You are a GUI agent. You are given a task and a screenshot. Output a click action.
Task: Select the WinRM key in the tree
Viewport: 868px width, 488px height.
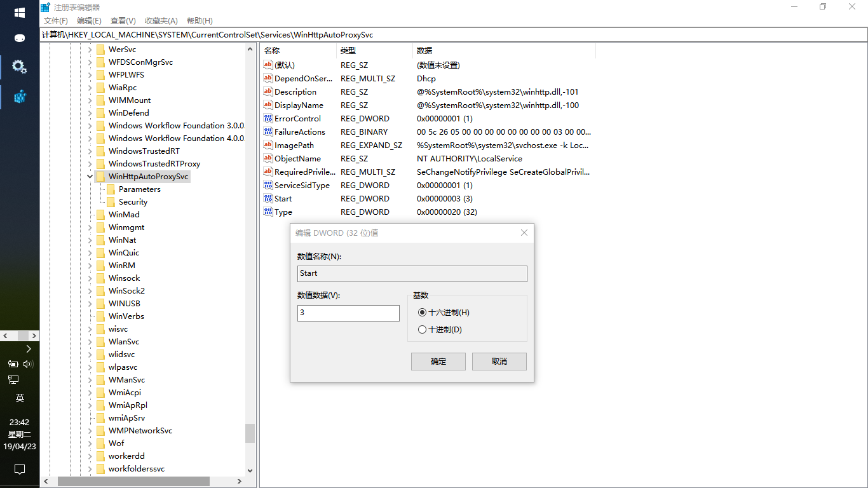coord(122,266)
